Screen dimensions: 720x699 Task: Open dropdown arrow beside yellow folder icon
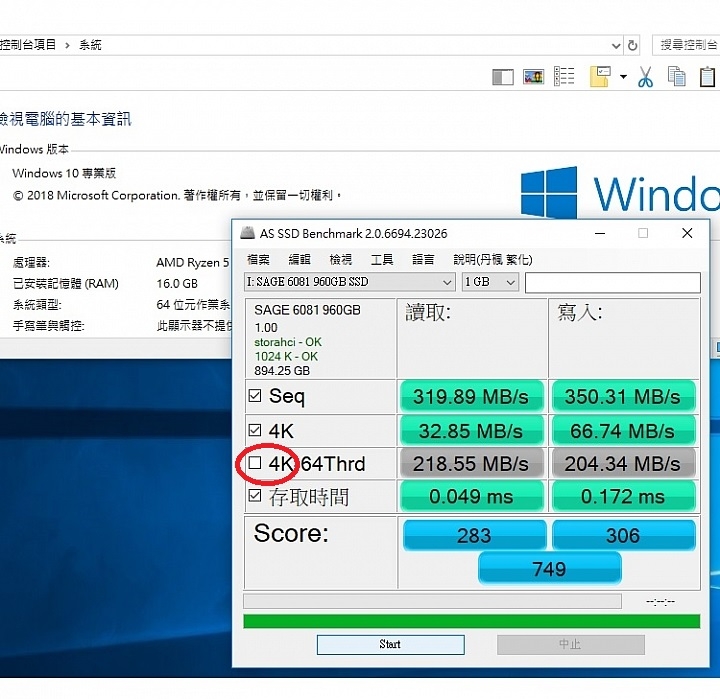coord(623,77)
